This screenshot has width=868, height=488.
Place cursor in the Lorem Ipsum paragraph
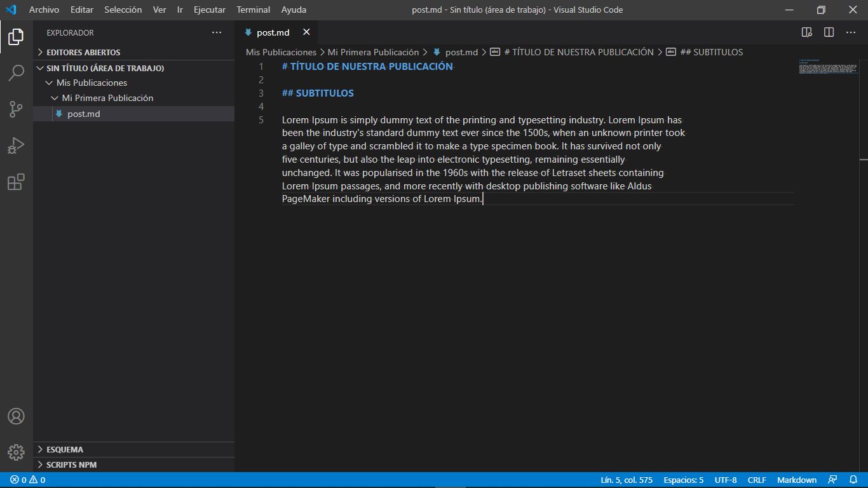click(483, 159)
